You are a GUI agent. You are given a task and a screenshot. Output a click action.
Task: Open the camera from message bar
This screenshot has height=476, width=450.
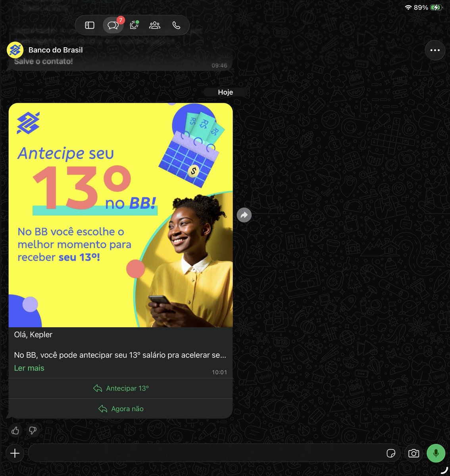click(413, 453)
